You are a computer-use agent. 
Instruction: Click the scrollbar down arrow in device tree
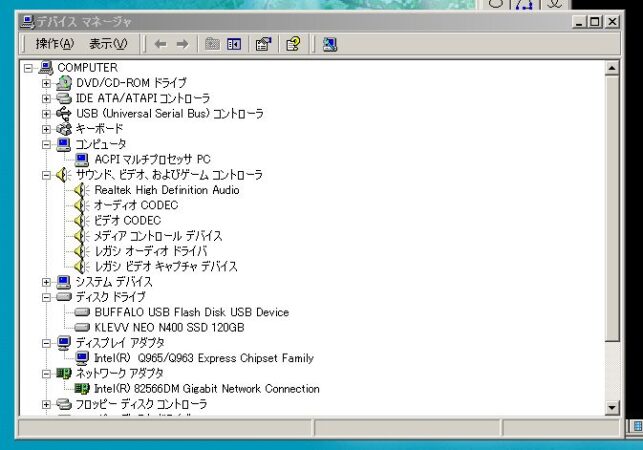click(613, 407)
